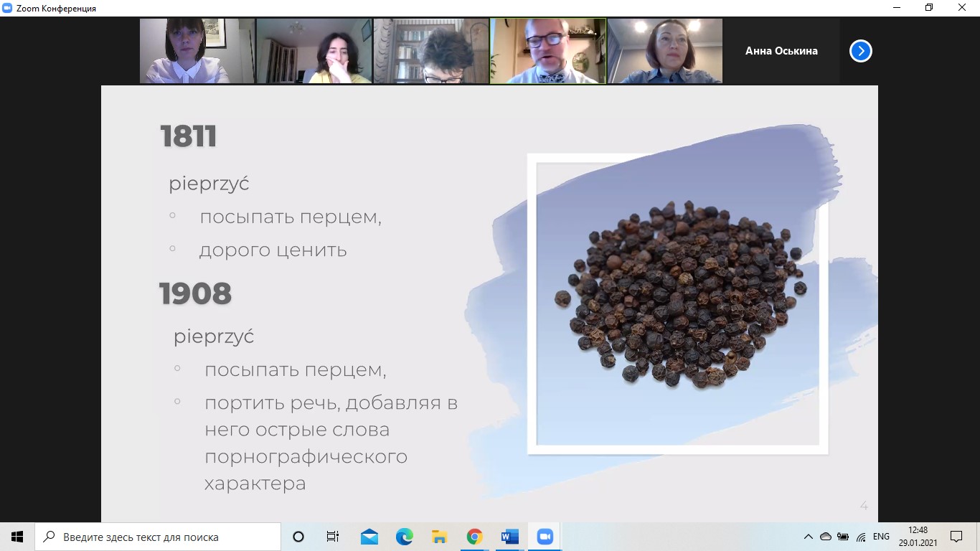Minimize the Zoom Конференция window

[896, 8]
